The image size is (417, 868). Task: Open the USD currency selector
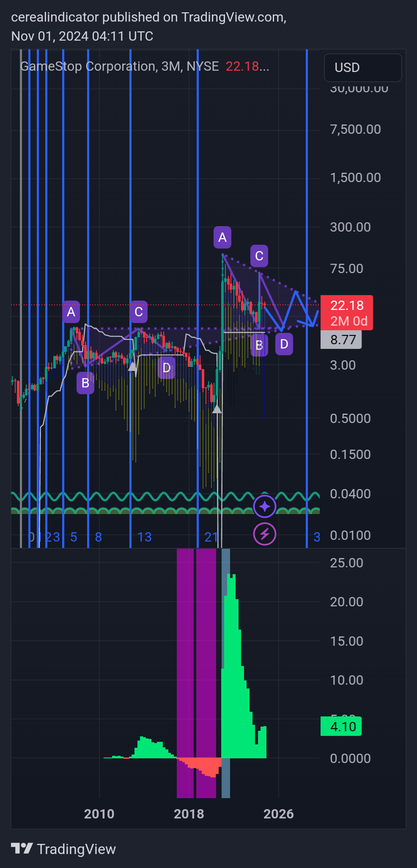click(362, 68)
